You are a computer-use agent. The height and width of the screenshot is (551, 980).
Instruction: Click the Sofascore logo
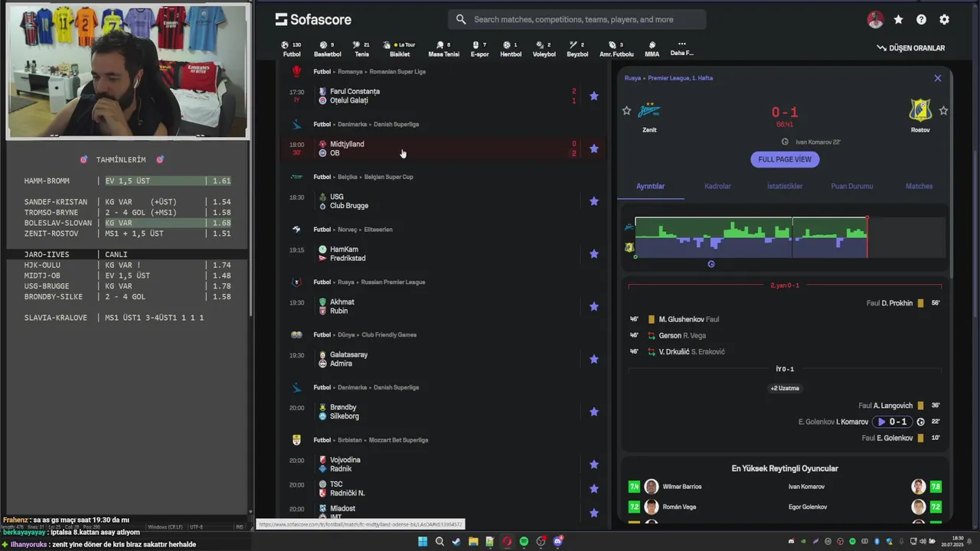pos(313,19)
